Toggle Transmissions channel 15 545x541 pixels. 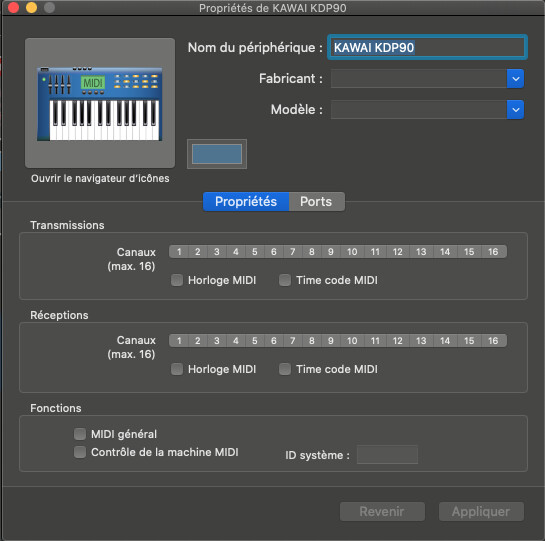[x=469, y=252]
